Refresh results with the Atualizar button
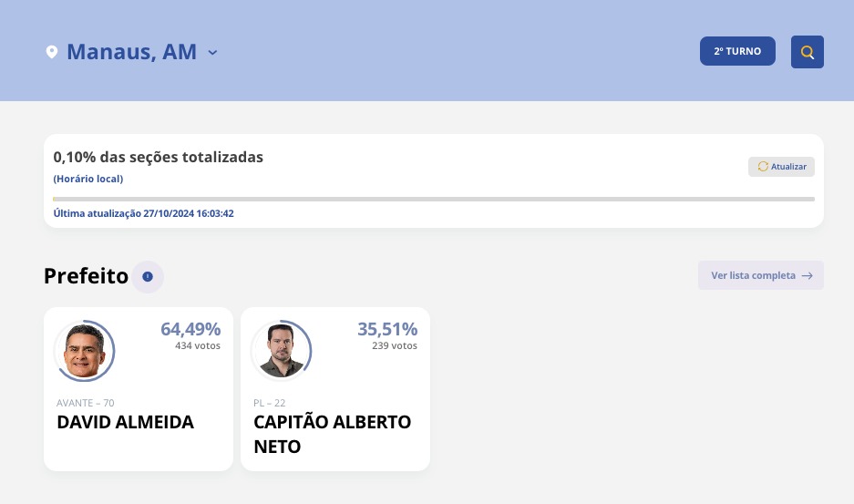 point(781,167)
